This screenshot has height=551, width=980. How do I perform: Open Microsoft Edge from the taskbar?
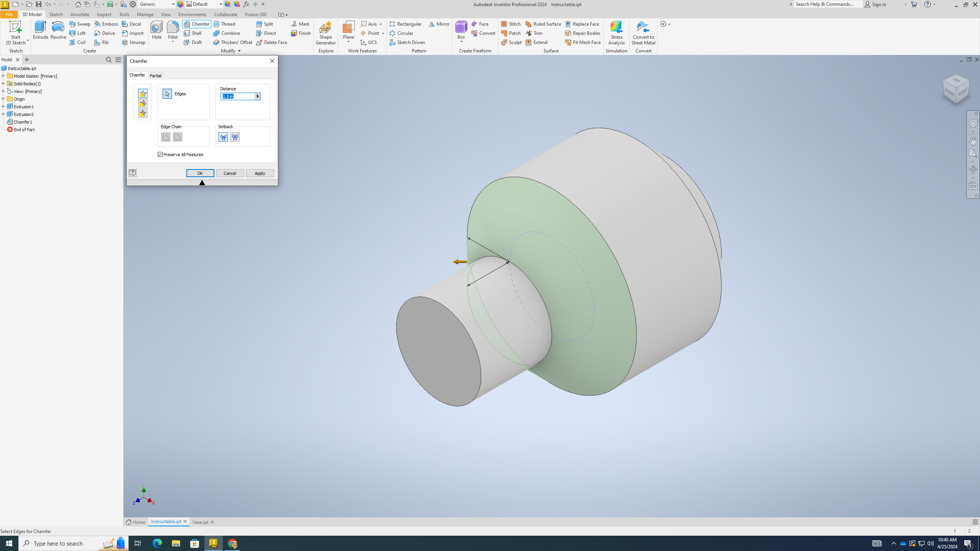[x=157, y=543]
